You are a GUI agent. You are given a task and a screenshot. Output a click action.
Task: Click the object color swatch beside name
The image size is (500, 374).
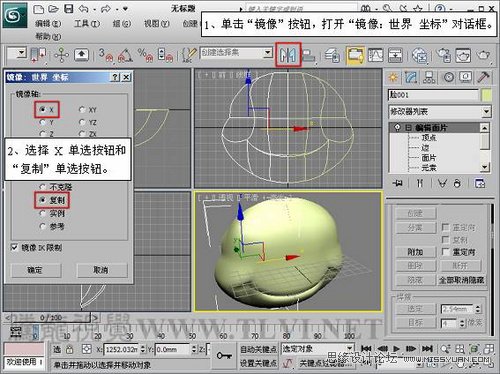click(487, 95)
